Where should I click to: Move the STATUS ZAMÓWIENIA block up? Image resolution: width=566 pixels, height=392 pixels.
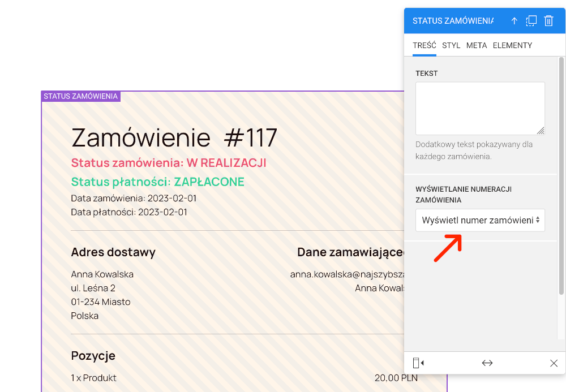(514, 20)
